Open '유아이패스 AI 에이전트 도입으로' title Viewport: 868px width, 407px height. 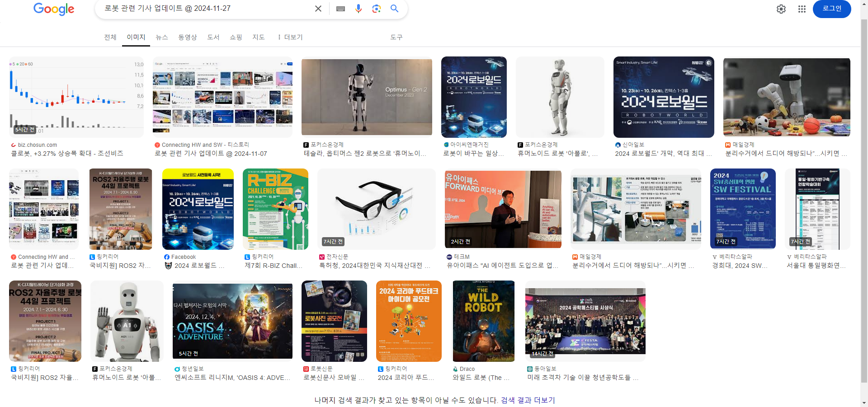click(x=502, y=266)
